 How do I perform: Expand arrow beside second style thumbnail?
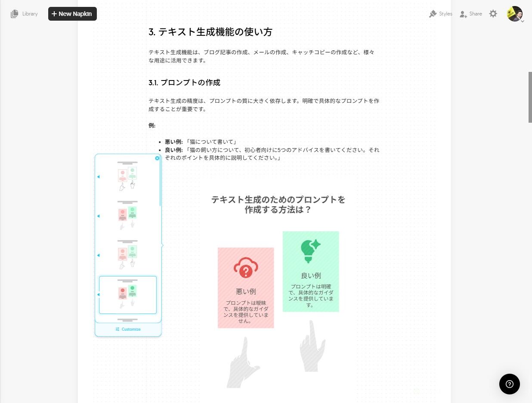(98, 216)
